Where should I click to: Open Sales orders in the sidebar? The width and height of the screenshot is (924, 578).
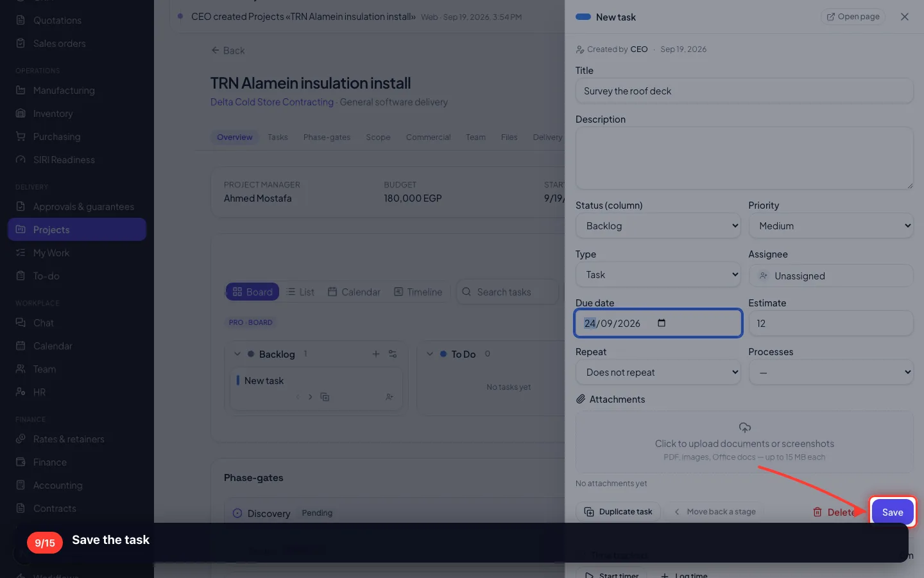(77, 44)
